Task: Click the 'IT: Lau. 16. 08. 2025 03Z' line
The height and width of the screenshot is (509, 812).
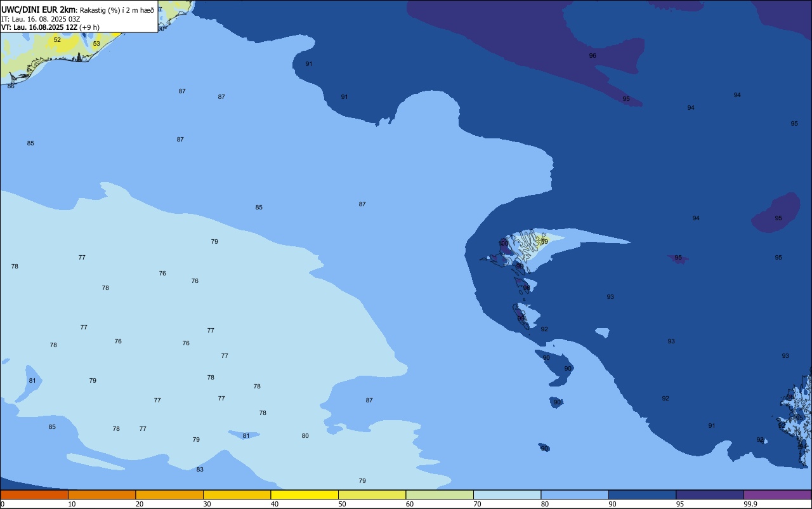Action: click(41, 19)
